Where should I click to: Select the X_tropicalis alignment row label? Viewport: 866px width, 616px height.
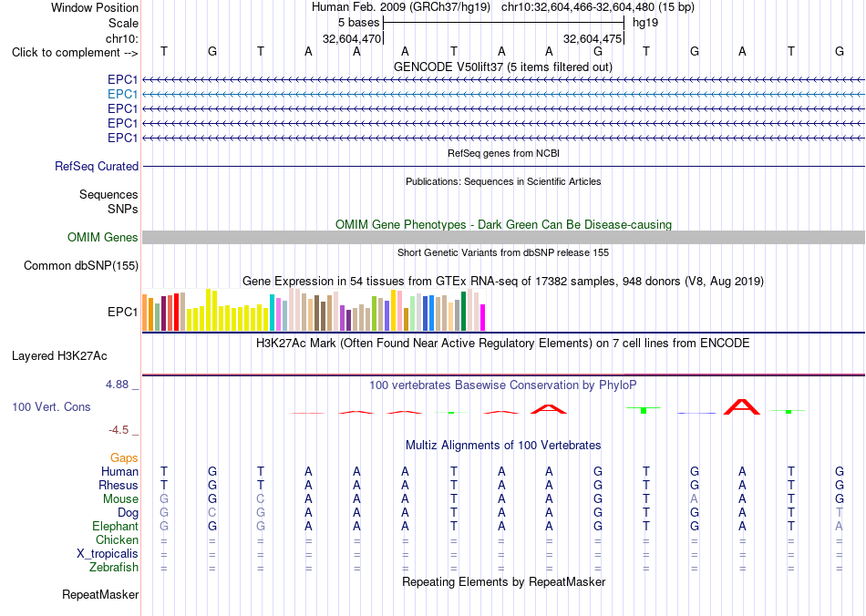pyautogui.click(x=108, y=554)
